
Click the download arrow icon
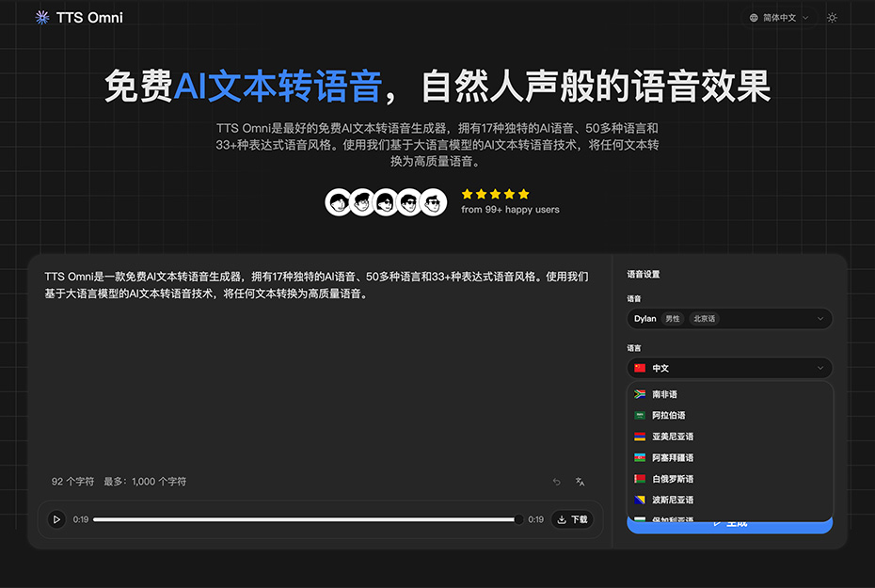tap(562, 519)
